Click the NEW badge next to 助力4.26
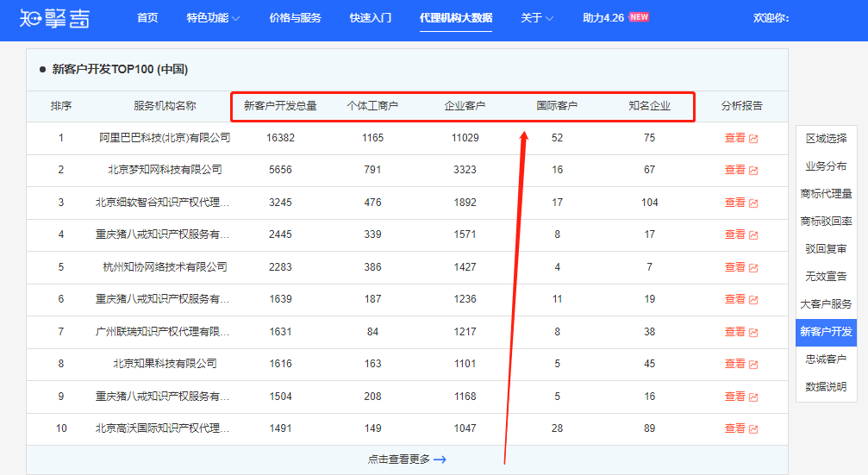Screen dimensions: 868x475 [x=639, y=17]
